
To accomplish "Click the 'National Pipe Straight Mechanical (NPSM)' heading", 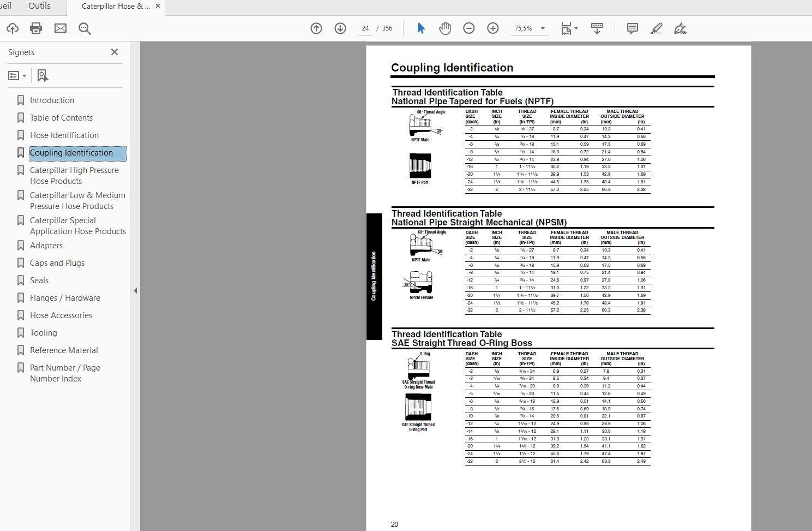I will 479,223.
